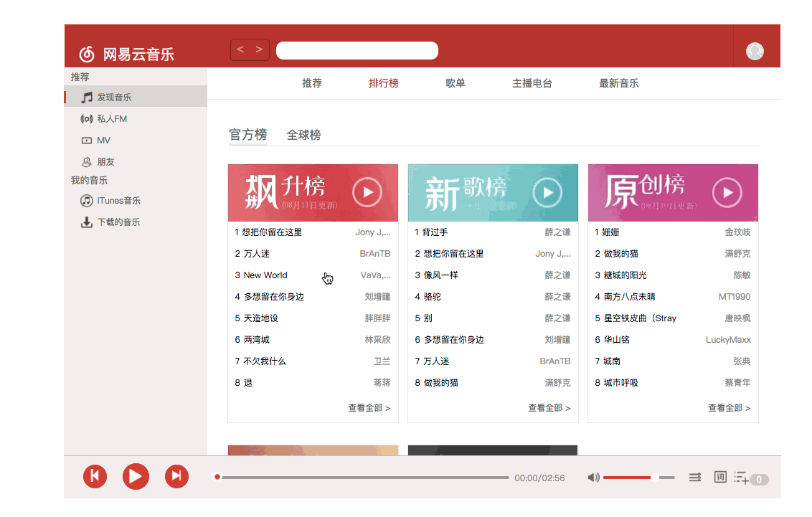Adjust the volume slider
This screenshot has height=517, width=812.
[638, 478]
